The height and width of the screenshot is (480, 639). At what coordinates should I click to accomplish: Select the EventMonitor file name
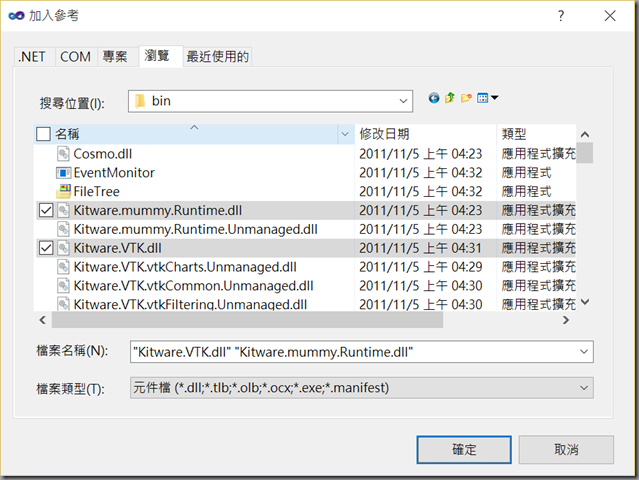[114, 173]
